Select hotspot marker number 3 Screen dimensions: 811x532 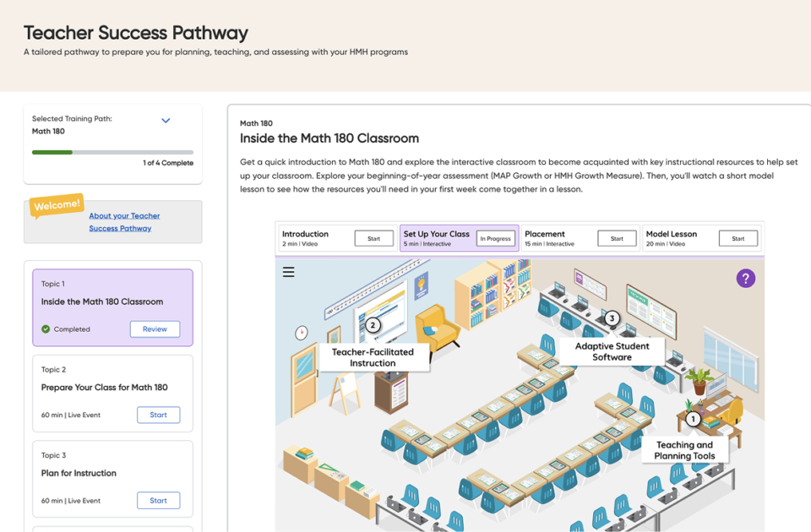click(612, 318)
